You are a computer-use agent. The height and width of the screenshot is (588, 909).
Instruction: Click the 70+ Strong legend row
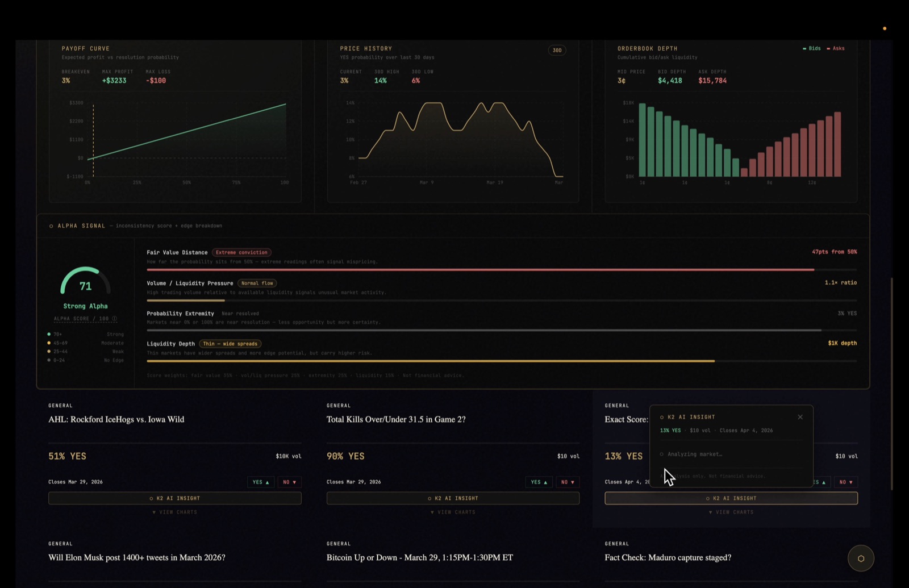pos(86,335)
